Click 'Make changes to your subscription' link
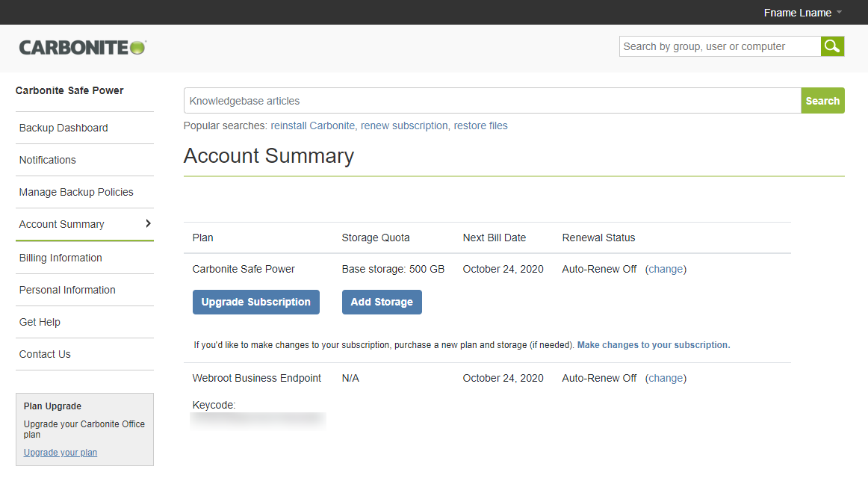The width and height of the screenshot is (868, 487). click(653, 345)
